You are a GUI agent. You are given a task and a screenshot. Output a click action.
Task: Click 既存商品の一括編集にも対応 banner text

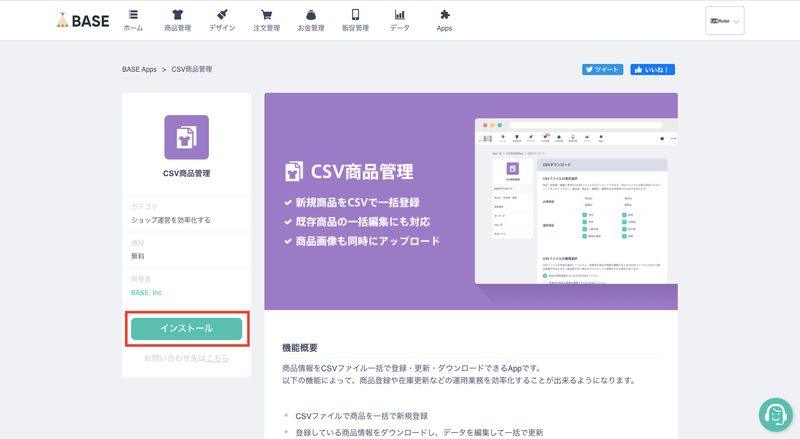(x=363, y=222)
